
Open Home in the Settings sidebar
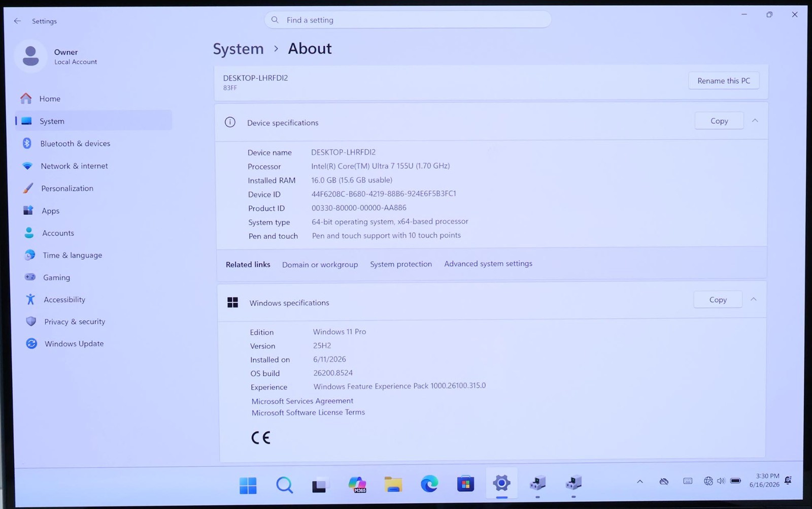(x=93, y=99)
